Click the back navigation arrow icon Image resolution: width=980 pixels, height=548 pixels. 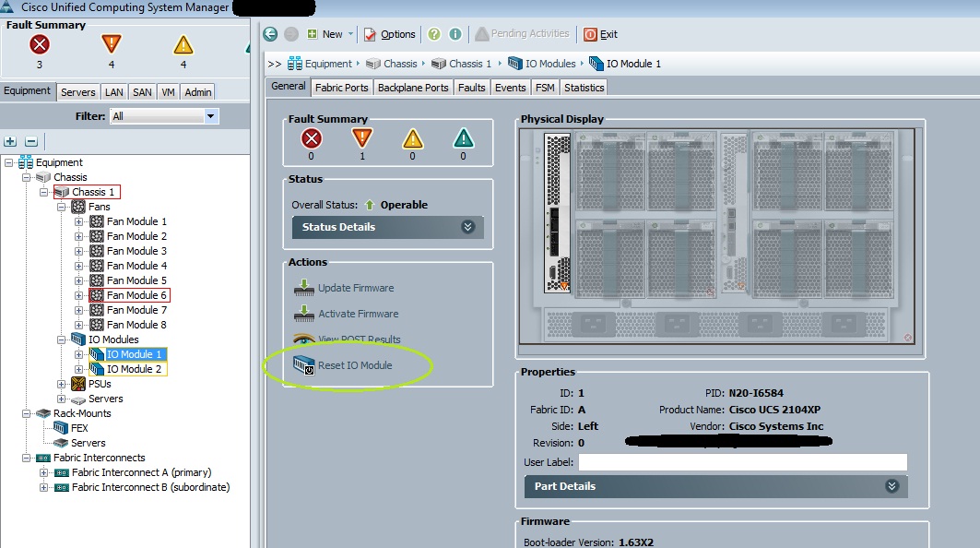click(x=269, y=34)
